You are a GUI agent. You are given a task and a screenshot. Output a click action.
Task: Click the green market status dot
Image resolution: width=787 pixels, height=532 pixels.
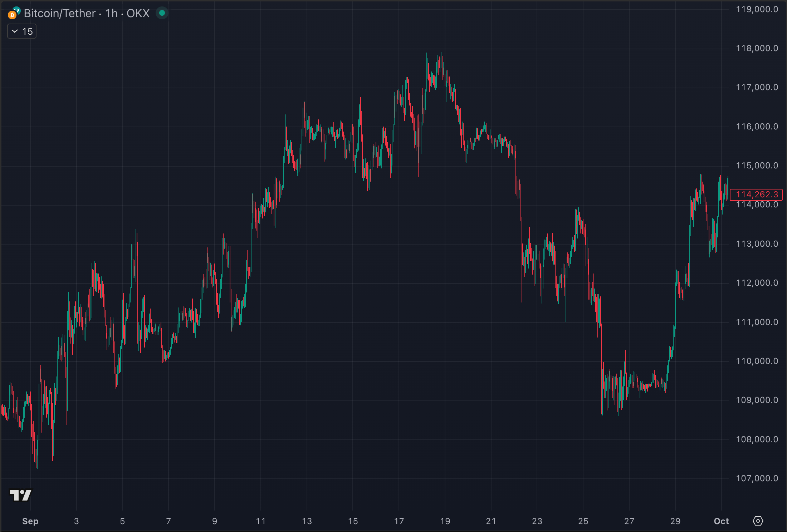pyautogui.click(x=162, y=13)
